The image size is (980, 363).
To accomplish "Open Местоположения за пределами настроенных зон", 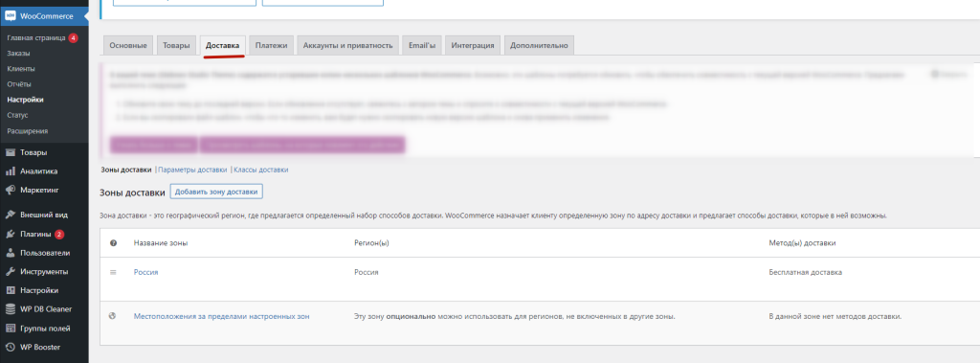I will click(221, 317).
